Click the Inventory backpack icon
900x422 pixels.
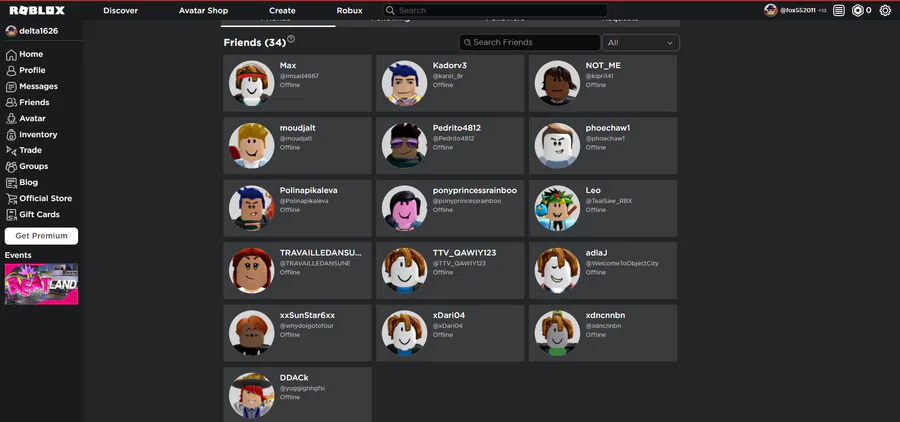(x=11, y=135)
